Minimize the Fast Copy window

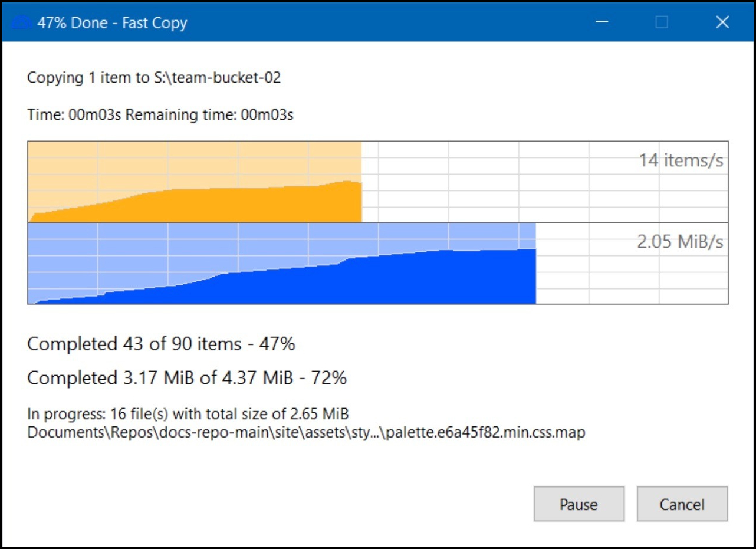[602, 22]
